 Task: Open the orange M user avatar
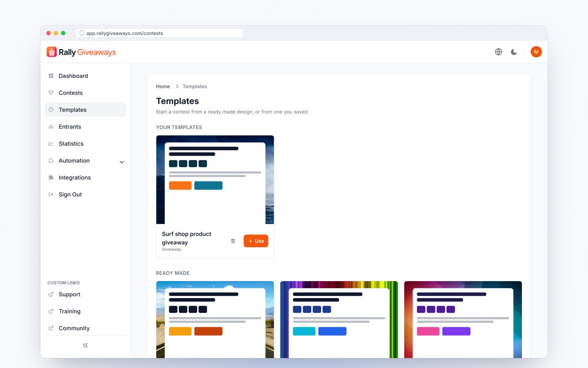click(x=536, y=52)
